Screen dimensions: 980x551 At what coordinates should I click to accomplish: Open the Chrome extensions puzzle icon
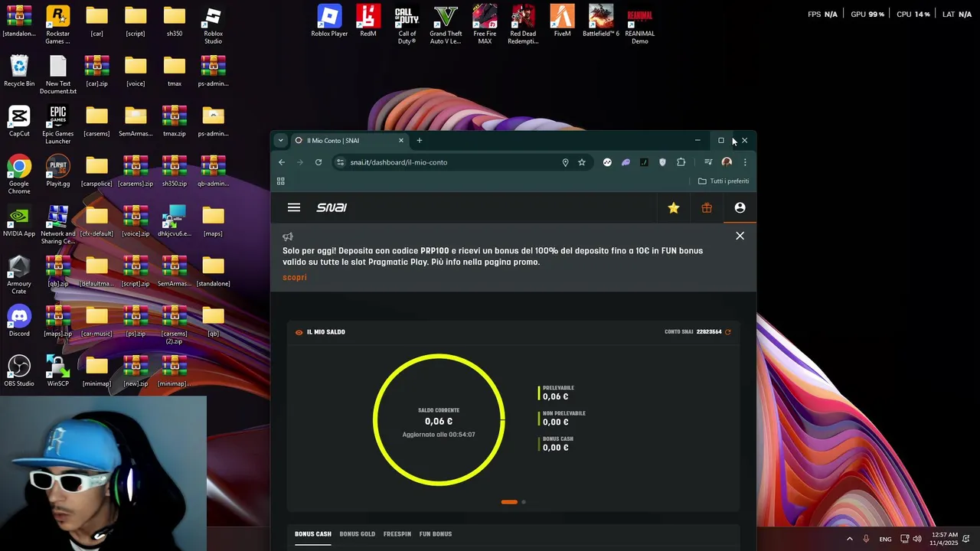click(x=681, y=162)
